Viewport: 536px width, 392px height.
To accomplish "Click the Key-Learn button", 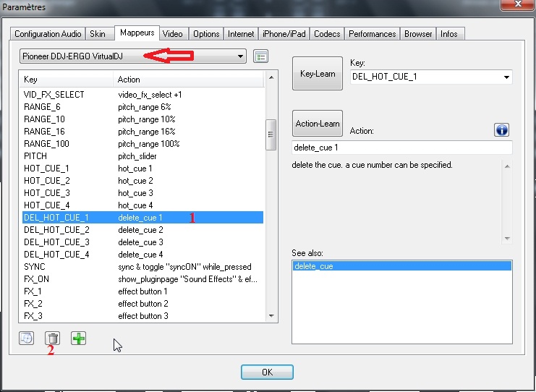I will [x=318, y=74].
